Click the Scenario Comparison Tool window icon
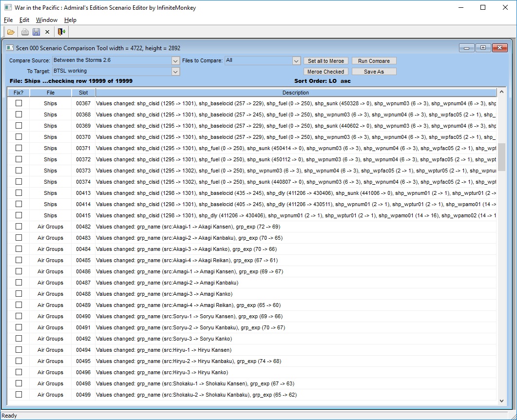Image resolution: width=517 pixels, height=420 pixels. pyautogui.click(x=10, y=48)
